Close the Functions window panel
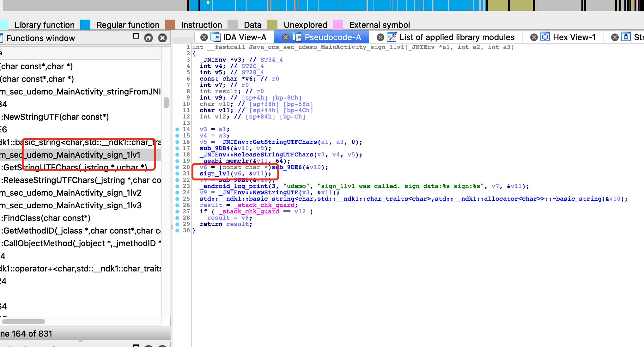The height and width of the screenshot is (347, 644). (x=162, y=38)
